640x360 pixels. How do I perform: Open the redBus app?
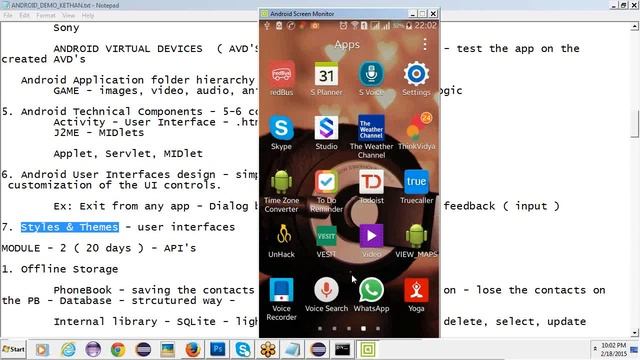[281, 74]
